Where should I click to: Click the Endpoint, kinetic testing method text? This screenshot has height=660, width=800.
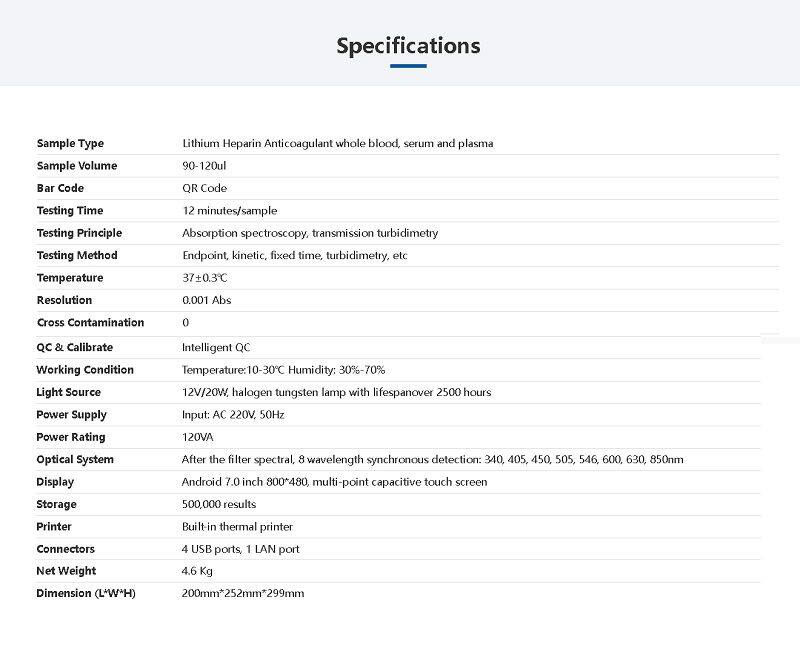(294, 256)
